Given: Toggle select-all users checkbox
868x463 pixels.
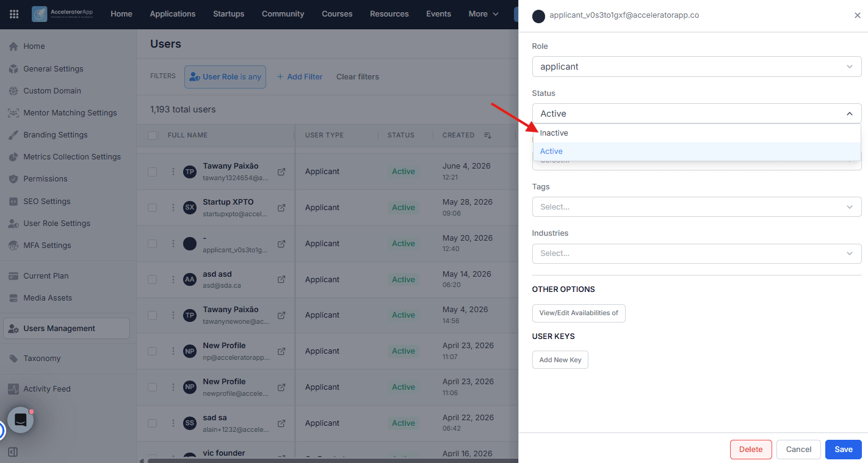Looking at the screenshot, I should [x=153, y=136].
